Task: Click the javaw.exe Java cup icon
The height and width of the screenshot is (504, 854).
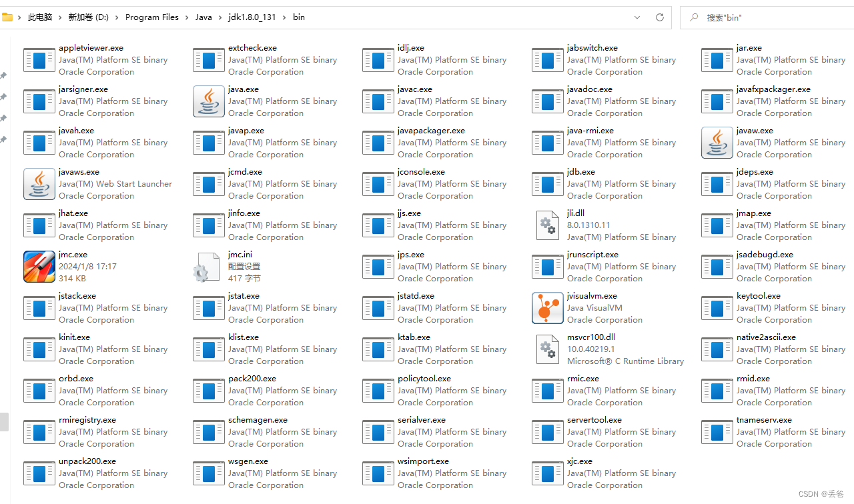Action: tap(717, 143)
